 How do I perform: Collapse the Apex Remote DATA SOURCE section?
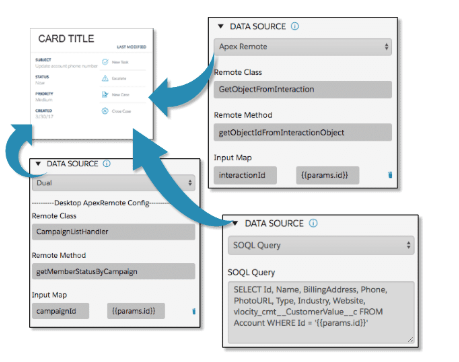pos(221,26)
